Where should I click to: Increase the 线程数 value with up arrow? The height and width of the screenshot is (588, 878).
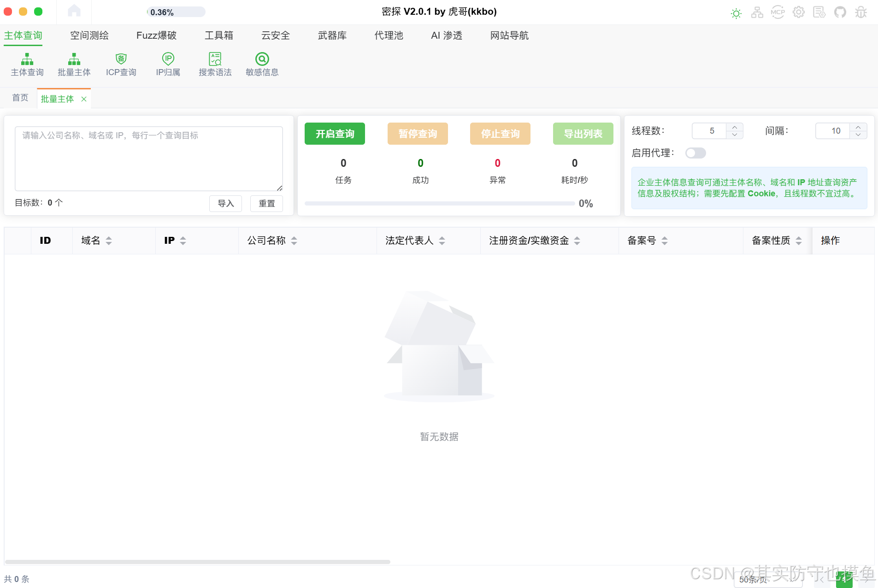coord(735,127)
